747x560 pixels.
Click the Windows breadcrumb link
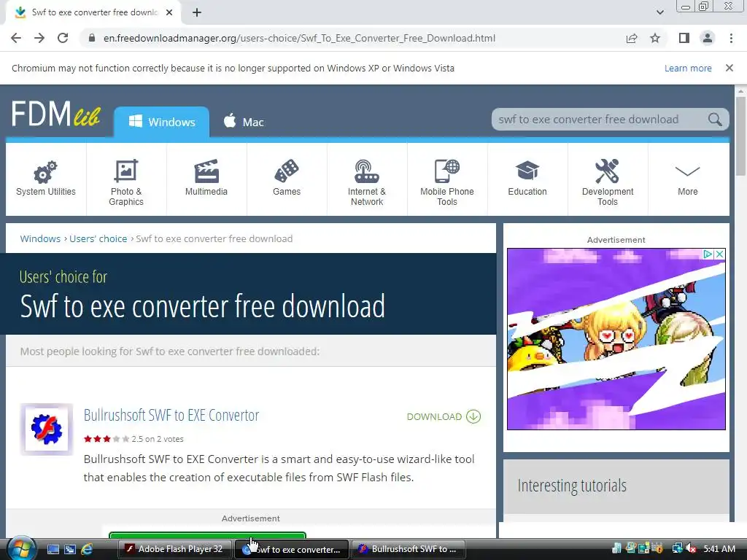[x=40, y=238]
